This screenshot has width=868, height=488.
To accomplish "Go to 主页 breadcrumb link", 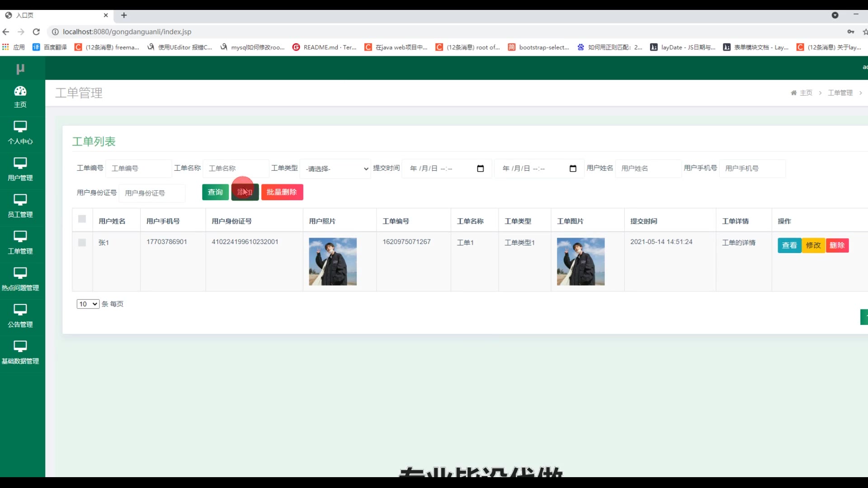I will [806, 93].
